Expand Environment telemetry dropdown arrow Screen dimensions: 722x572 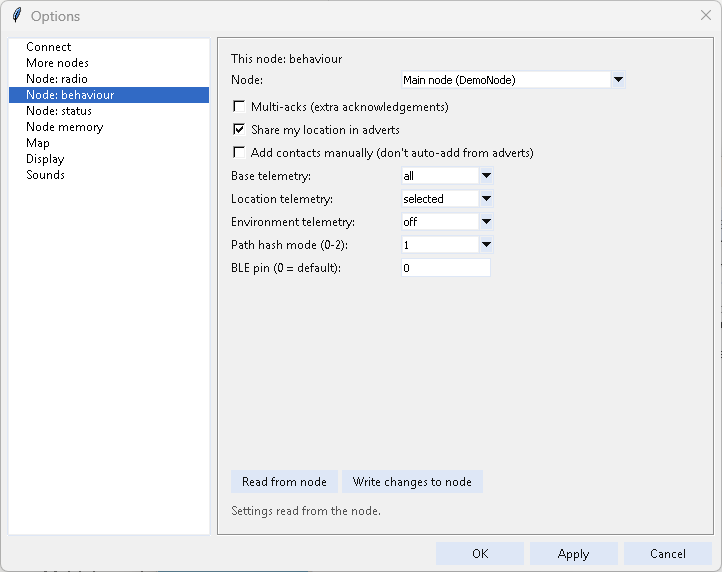point(486,222)
